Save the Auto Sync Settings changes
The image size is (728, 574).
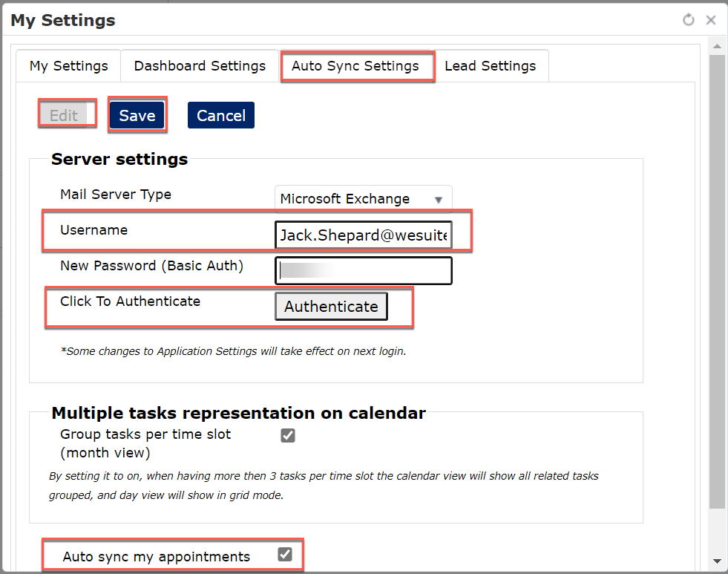(137, 115)
